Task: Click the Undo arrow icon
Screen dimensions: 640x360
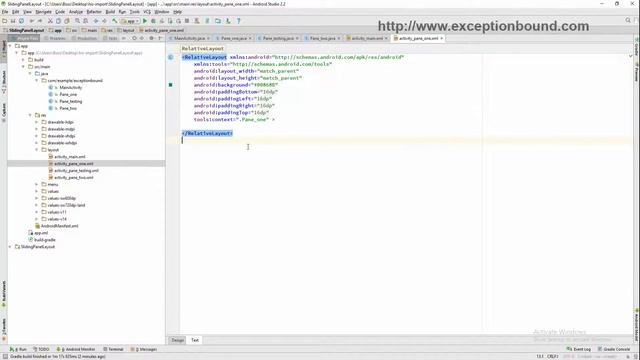Action: tap(31, 21)
